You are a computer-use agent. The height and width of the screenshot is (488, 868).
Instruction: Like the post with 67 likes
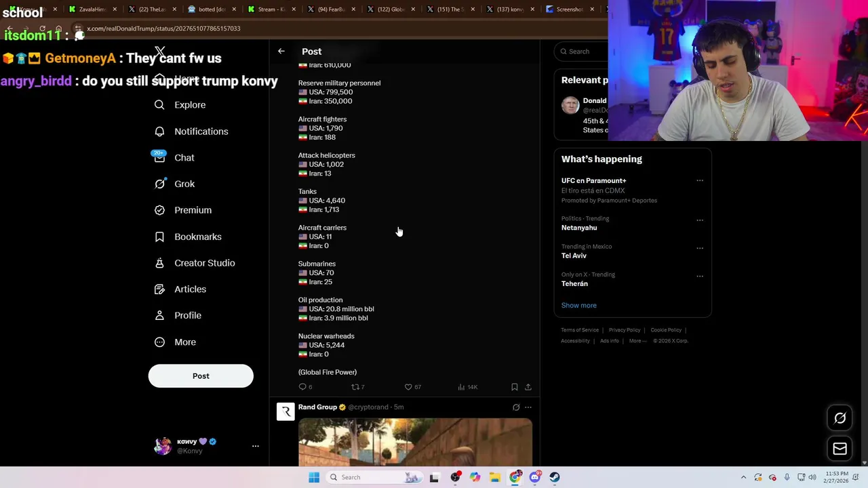tap(412, 387)
